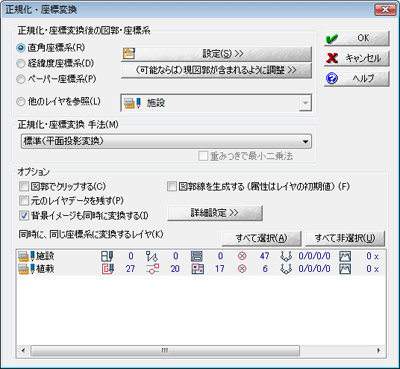The width and height of the screenshot is (400, 369).
Task: Click the 施設 layer name in list
Action: 45,256
